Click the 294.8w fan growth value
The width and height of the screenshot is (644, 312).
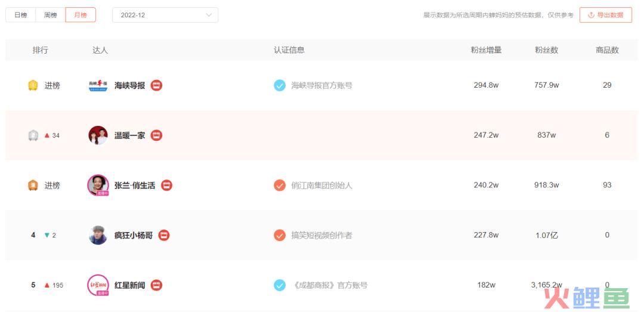[487, 85]
